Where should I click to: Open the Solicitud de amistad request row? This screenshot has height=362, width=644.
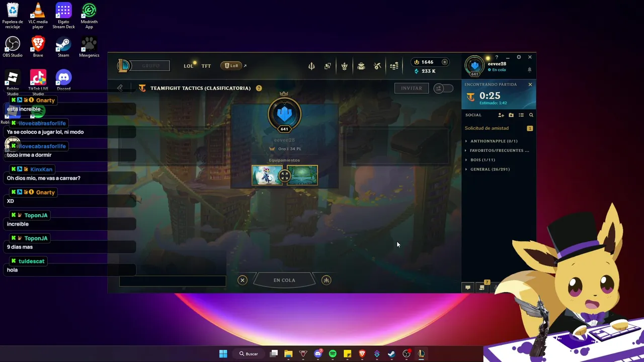tap(499, 128)
